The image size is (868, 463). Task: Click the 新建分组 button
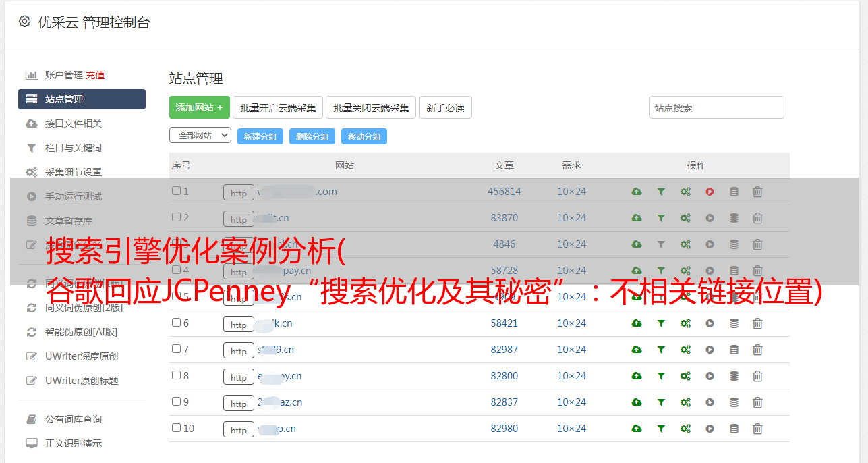point(260,136)
